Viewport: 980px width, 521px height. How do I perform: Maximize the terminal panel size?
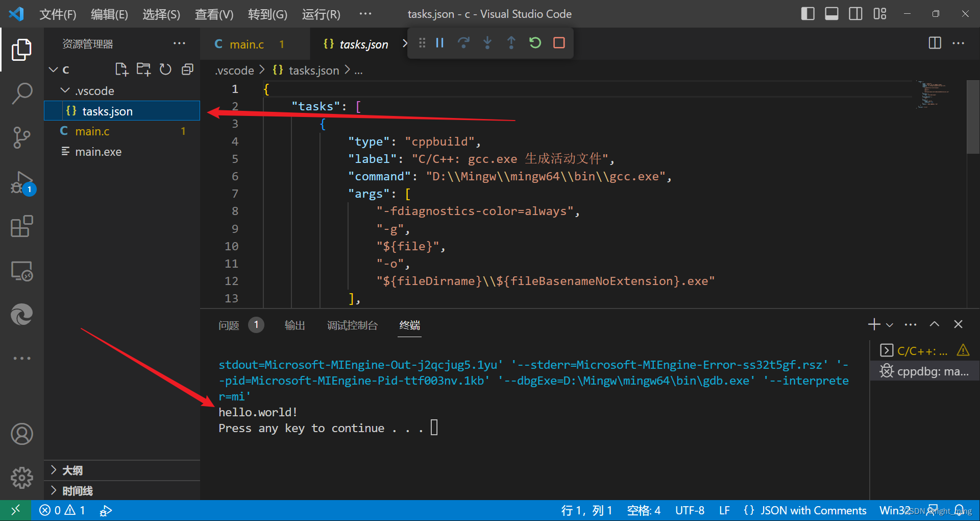(x=934, y=324)
